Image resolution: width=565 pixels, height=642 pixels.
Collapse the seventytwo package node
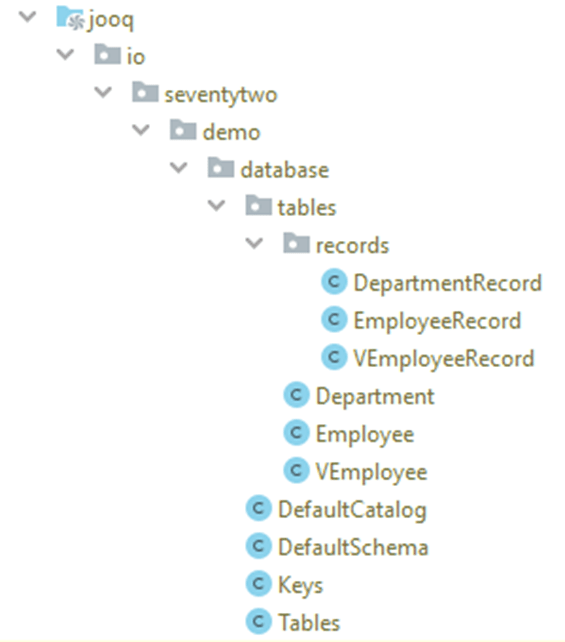point(103,92)
